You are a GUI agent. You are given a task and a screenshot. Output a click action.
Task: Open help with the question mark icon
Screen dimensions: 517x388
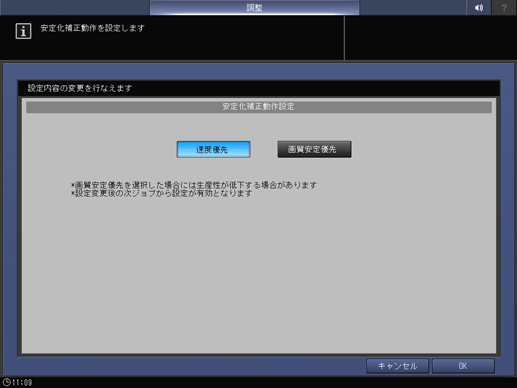(x=504, y=7)
